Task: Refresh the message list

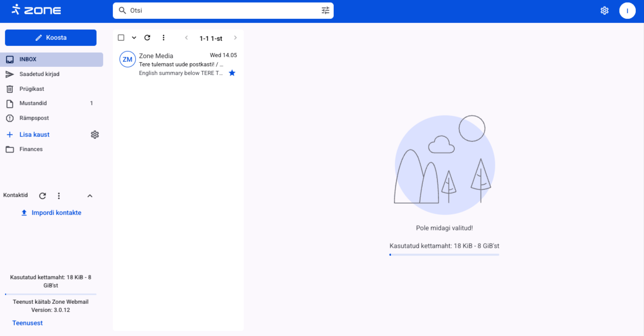Action: point(147,38)
